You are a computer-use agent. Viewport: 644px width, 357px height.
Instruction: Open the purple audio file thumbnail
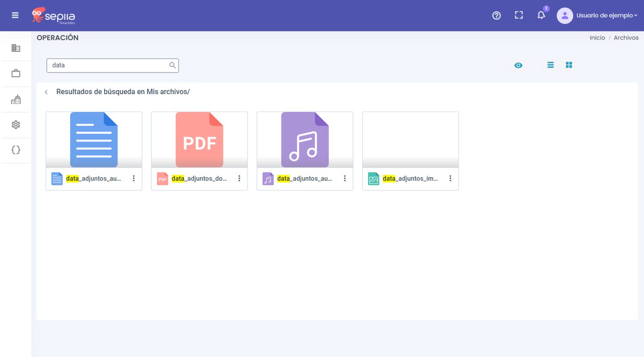tap(305, 140)
